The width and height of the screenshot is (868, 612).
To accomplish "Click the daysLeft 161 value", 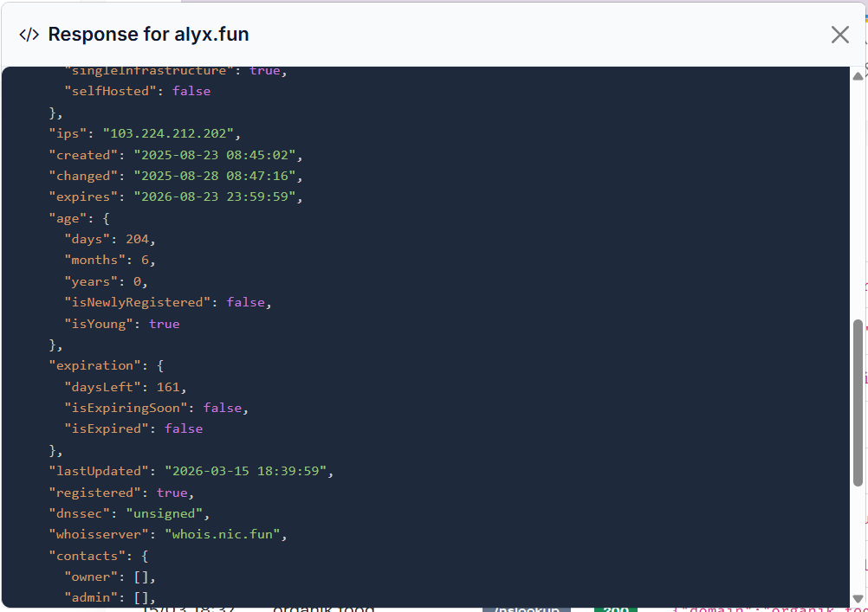I will pyautogui.click(x=168, y=386).
